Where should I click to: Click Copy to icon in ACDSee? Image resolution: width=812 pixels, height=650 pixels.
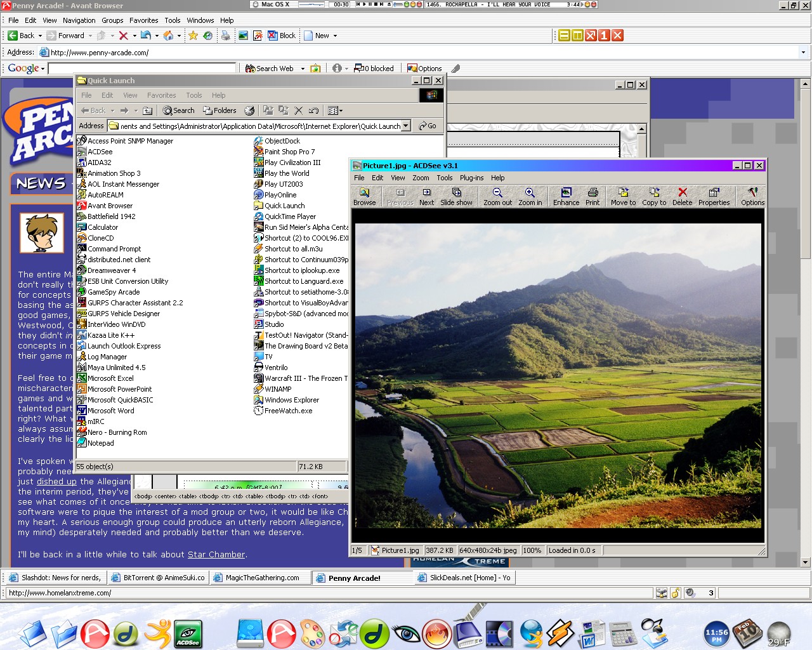654,197
